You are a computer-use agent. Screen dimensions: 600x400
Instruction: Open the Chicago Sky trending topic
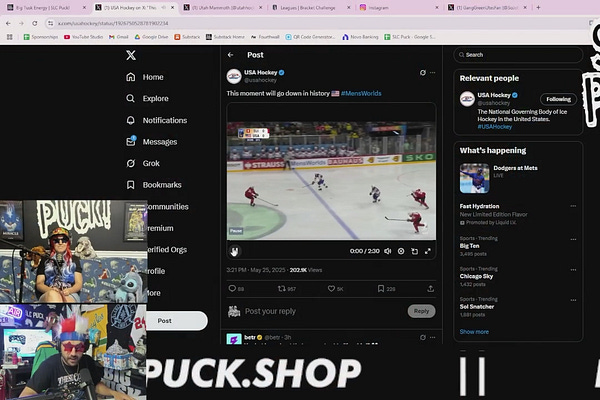click(x=476, y=276)
